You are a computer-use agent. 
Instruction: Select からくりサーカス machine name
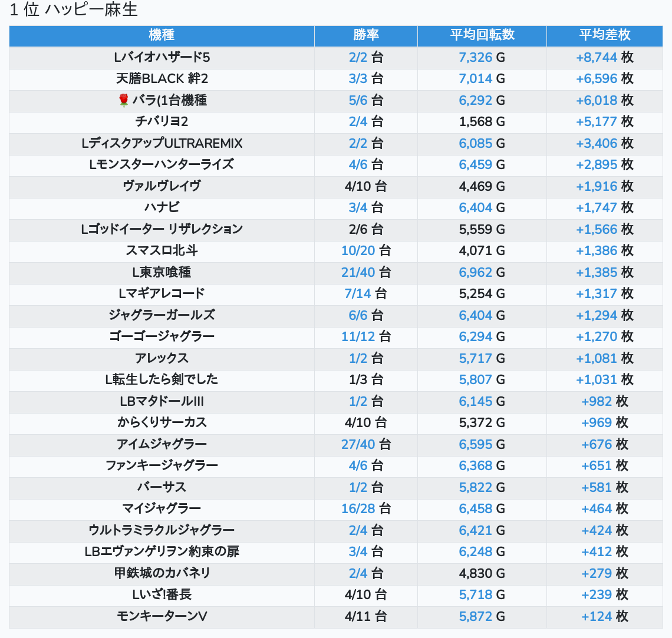pos(162,422)
